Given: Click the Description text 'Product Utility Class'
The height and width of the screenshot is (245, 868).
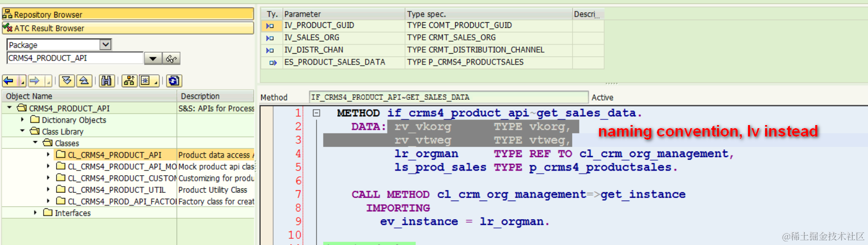Looking at the screenshot, I should tap(213, 190).
